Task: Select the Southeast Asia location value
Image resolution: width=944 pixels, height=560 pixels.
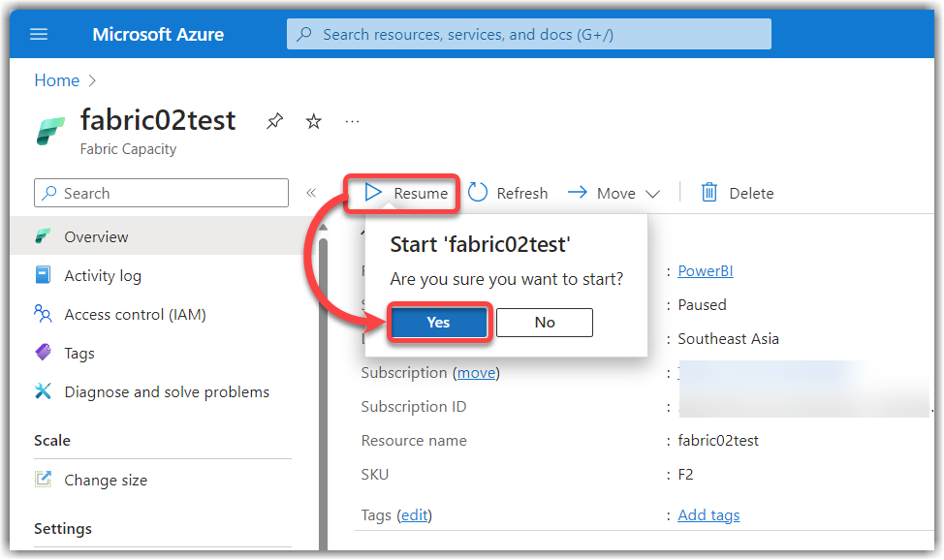Action: point(729,339)
